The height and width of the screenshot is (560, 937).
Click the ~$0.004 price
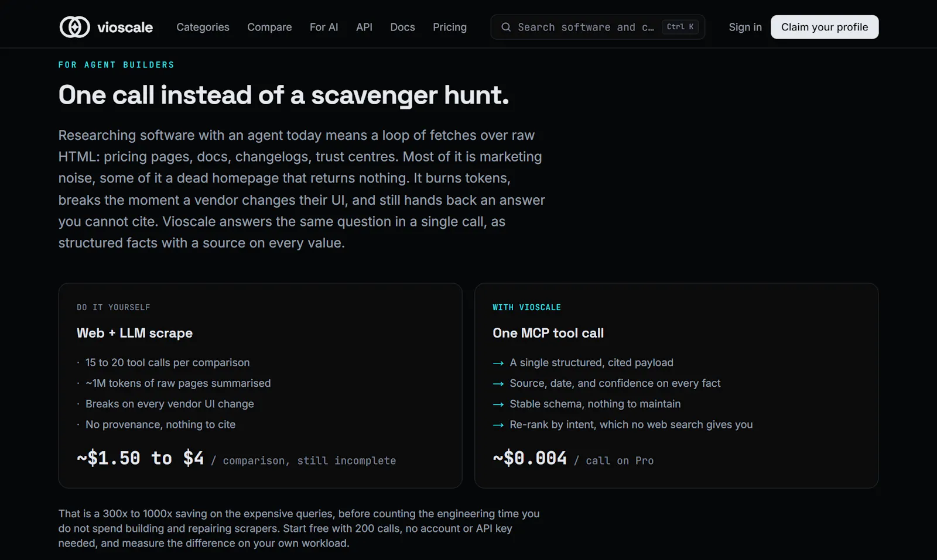530,458
